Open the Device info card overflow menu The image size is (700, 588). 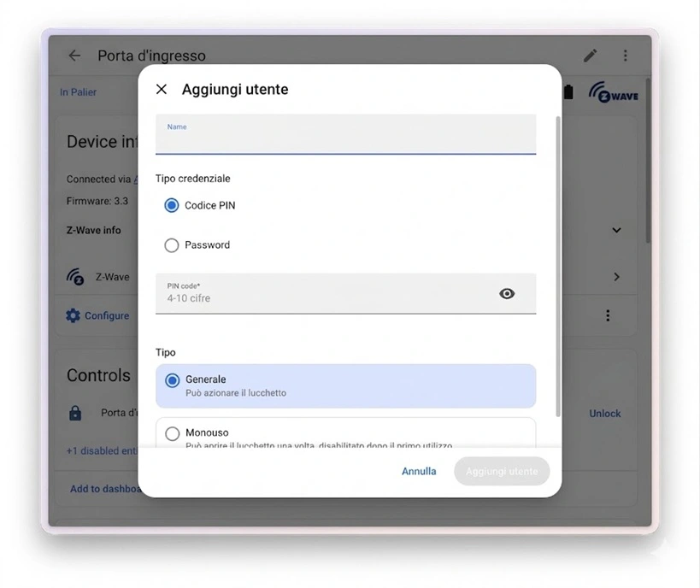point(608,315)
